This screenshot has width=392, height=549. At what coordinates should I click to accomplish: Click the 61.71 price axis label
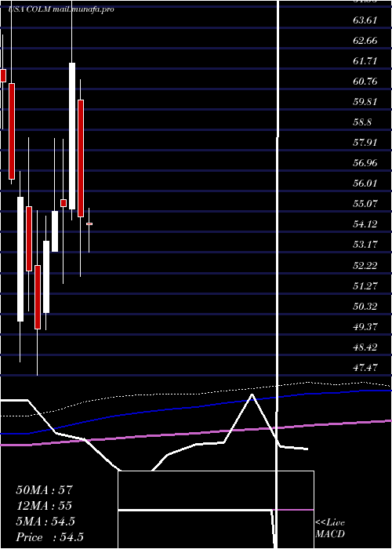pyautogui.click(x=365, y=61)
